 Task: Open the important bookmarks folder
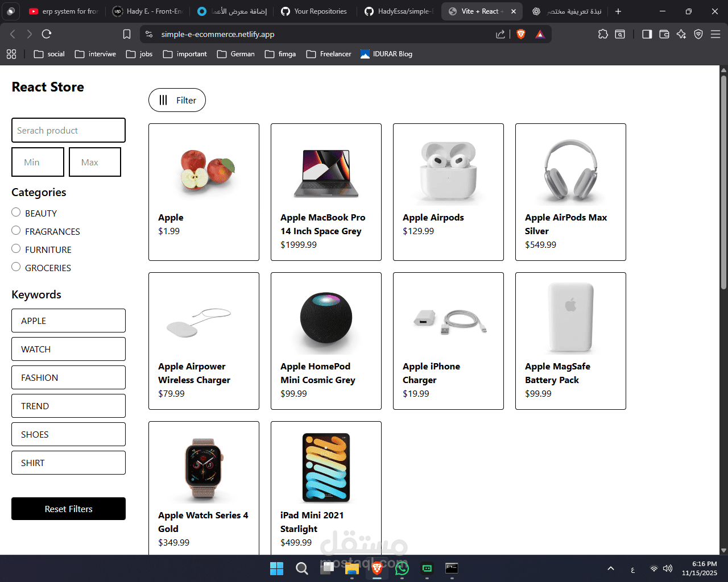(185, 54)
